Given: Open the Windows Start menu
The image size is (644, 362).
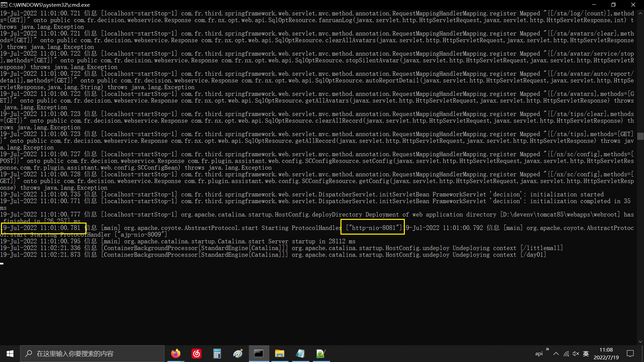Looking at the screenshot, I should (10, 354).
